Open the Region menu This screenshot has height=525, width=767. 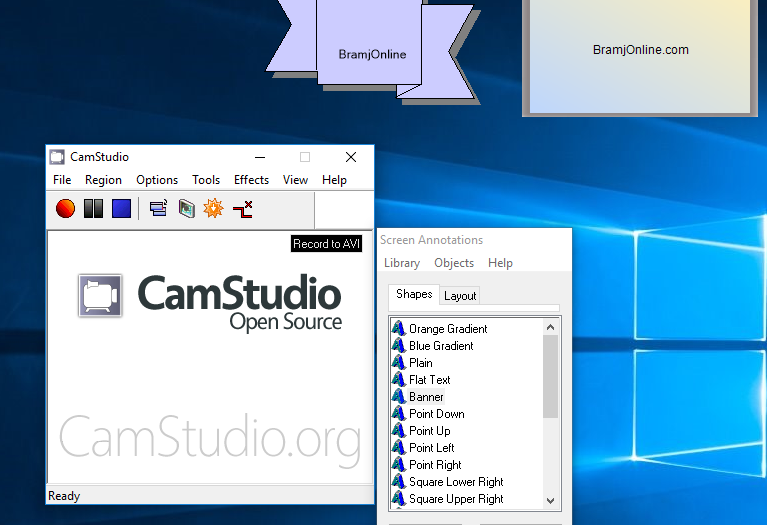103,180
